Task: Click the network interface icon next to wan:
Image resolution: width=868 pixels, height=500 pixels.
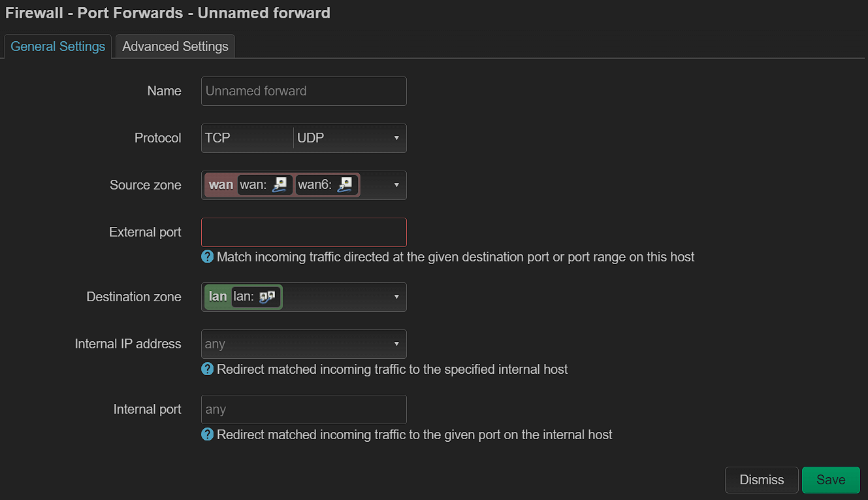Action: point(280,185)
